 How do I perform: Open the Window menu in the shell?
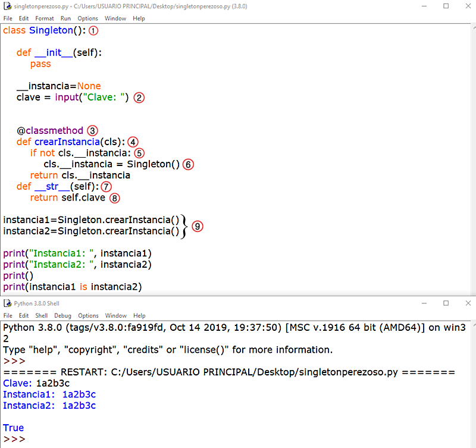click(x=115, y=315)
